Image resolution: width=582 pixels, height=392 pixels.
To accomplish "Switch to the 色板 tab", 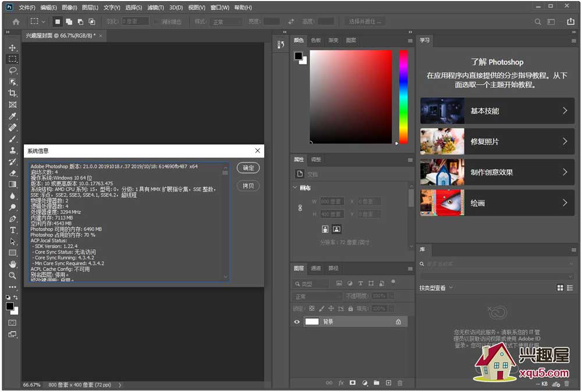I will click(x=316, y=40).
